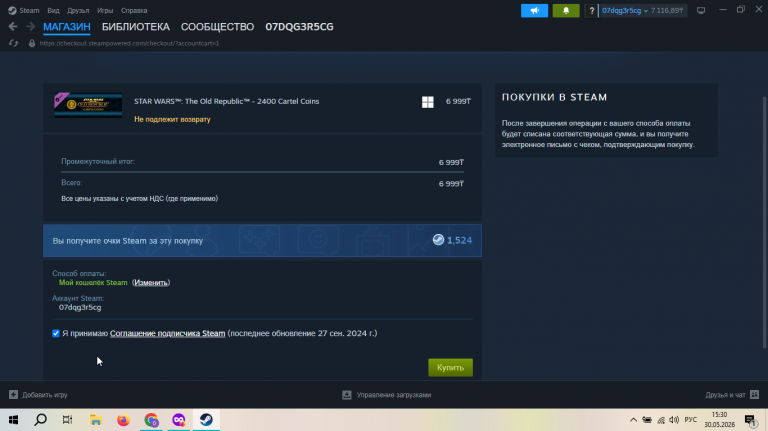Open Друзья и чат

pyautogui.click(x=725, y=395)
